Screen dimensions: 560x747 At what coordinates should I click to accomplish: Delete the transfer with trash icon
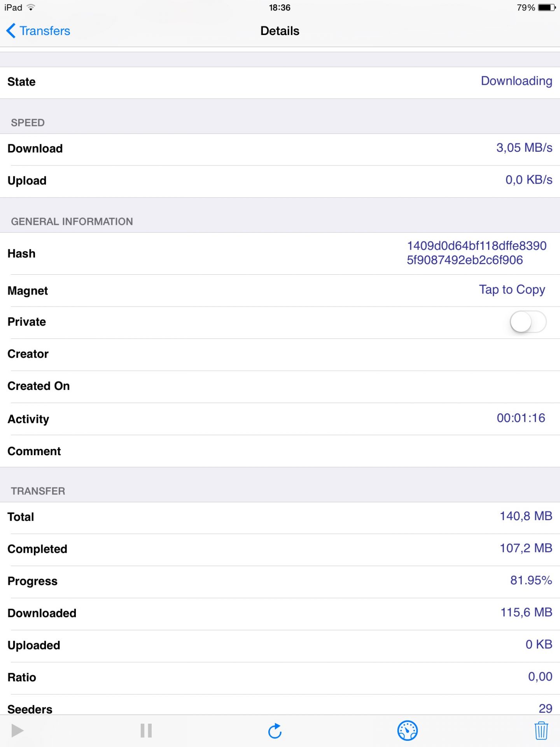(x=541, y=731)
